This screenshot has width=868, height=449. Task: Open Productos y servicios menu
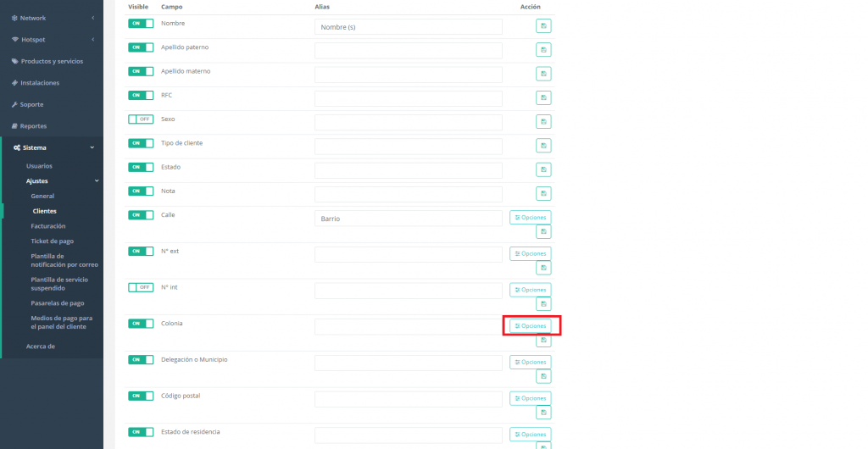[52, 61]
